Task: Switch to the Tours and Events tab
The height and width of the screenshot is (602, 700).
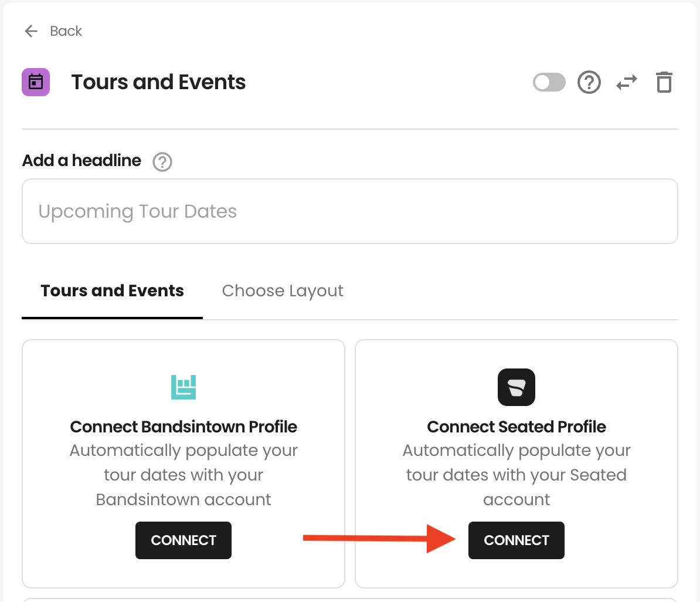Action: point(112,291)
